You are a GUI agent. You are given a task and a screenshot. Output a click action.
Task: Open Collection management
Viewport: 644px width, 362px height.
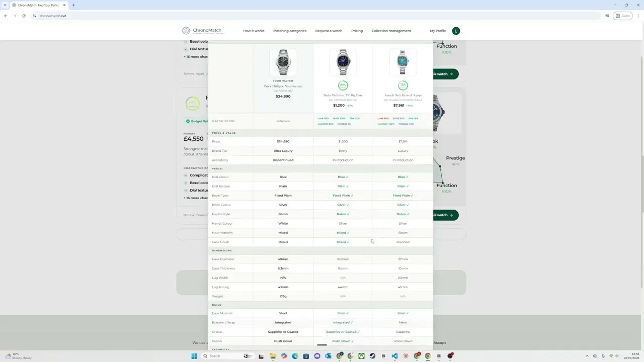391,31
